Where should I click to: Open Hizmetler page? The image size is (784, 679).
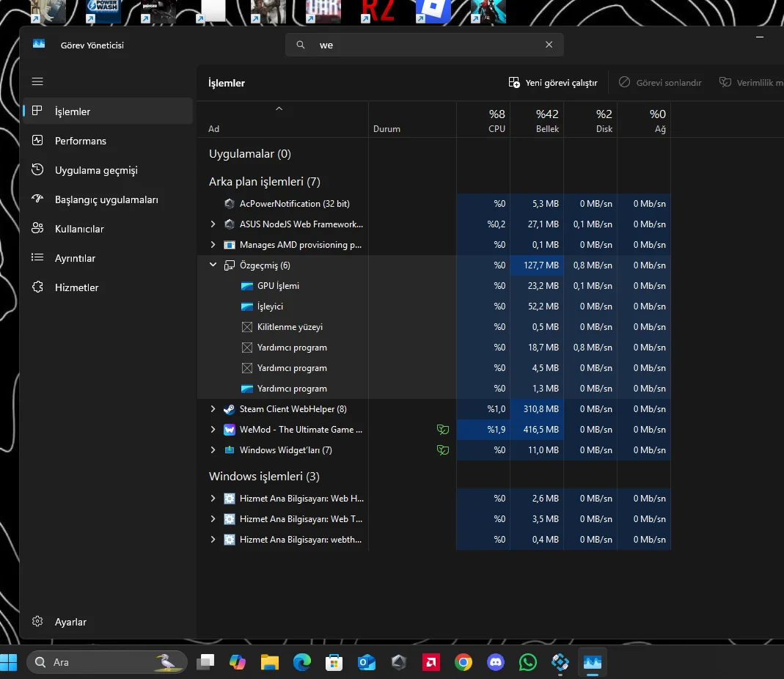click(108, 287)
